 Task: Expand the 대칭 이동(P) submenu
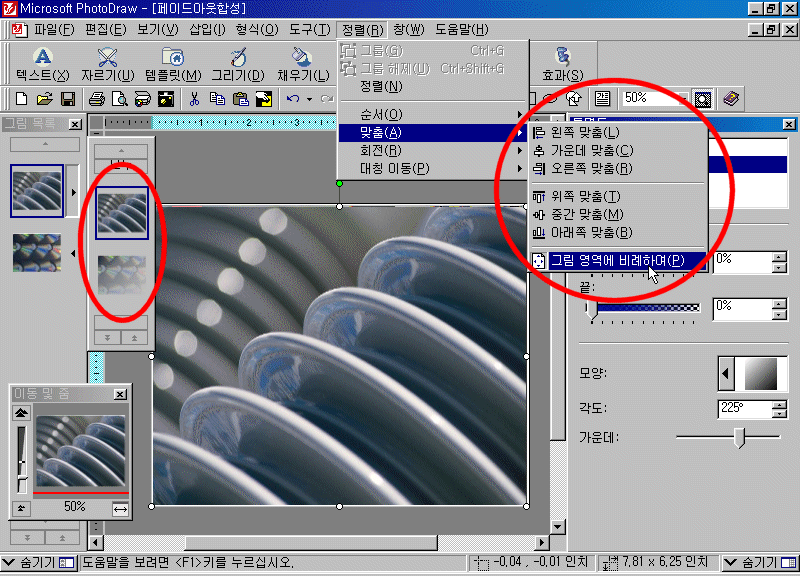pyautogui.click(x=433, y=168)
